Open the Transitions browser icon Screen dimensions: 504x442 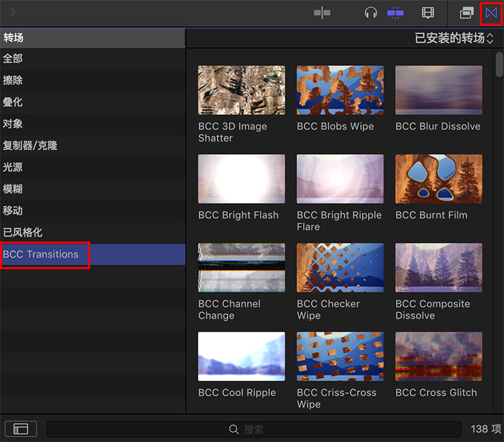491,13
